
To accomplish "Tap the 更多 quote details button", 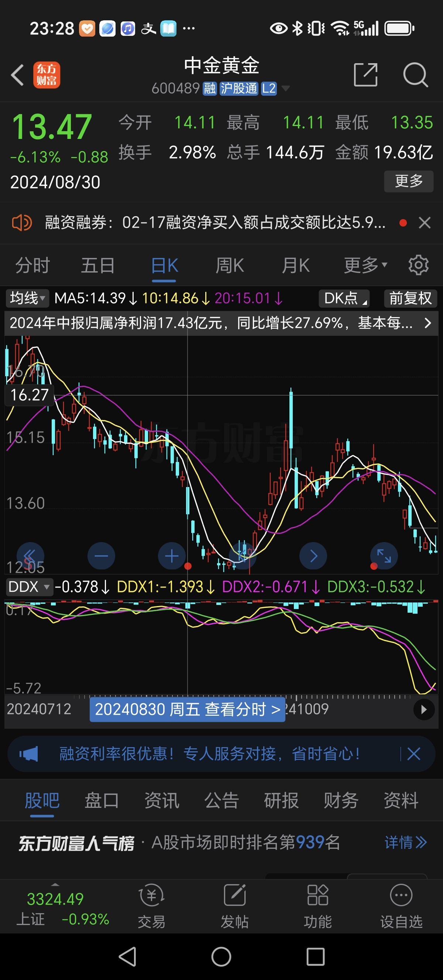I will (409, 181).
